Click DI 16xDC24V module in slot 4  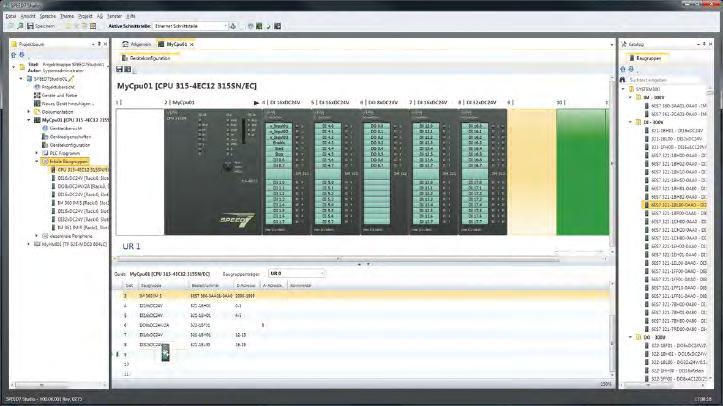286,171
